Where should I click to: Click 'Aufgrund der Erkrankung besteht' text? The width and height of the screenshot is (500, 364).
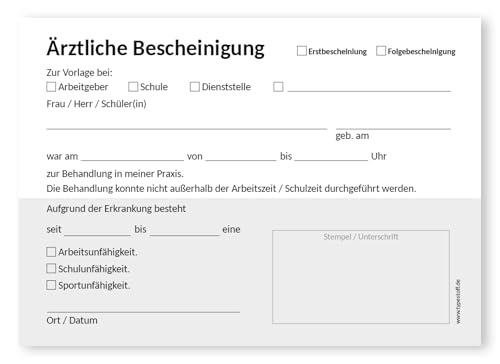point(116,209)
